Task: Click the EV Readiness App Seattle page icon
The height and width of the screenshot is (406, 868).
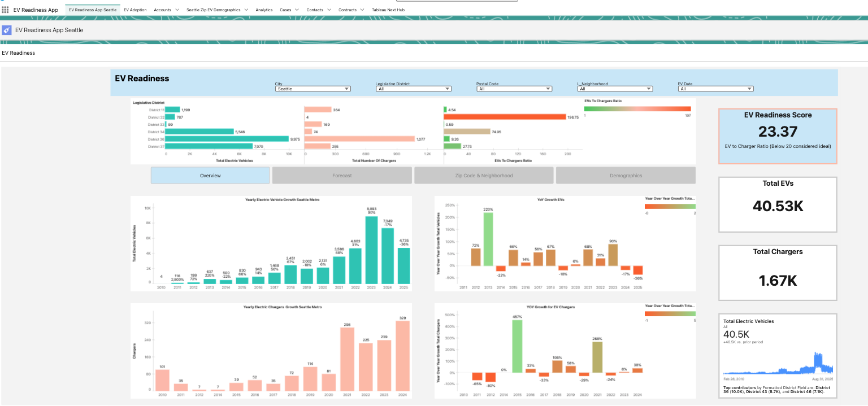Action: point(7,30)
